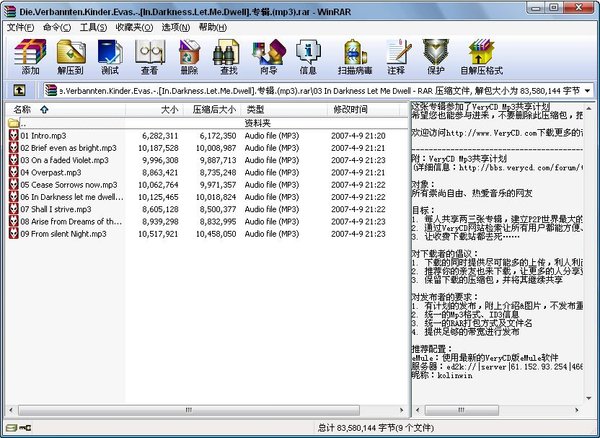Click comment pane scroll up arrow
Image resolution: width=600 pixels, height=438 pixels.
click(589, 107)
